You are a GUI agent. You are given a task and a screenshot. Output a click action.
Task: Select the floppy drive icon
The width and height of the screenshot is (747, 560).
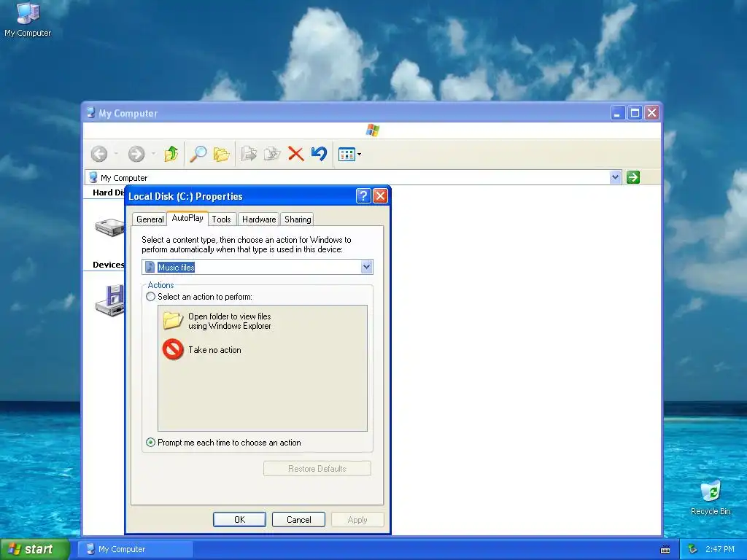[x=110, y=300]
